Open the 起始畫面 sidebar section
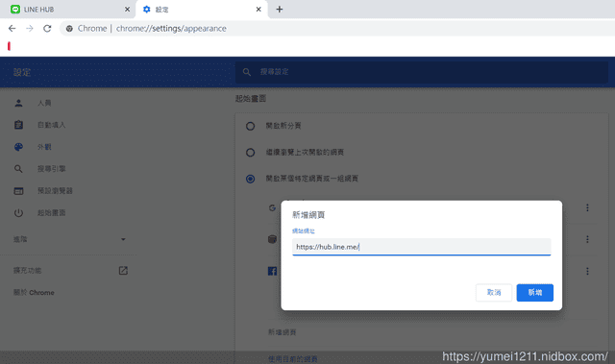This screenshot has width=615, height=364. (x=51, y=213)
